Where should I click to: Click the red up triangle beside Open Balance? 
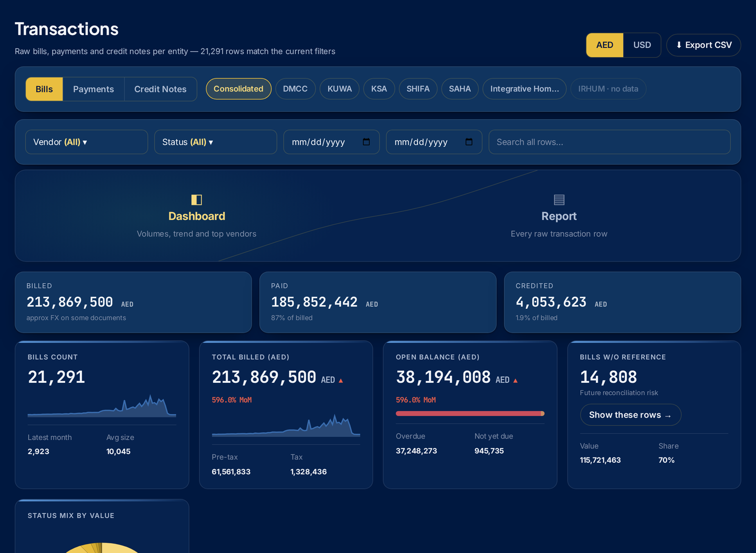516,380
